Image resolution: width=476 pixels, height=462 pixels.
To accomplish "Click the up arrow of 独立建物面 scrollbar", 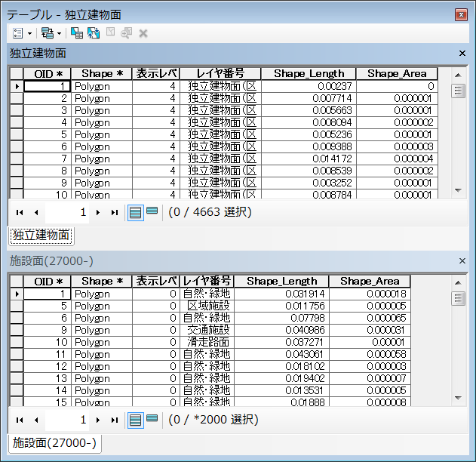I will pos(459,75).
